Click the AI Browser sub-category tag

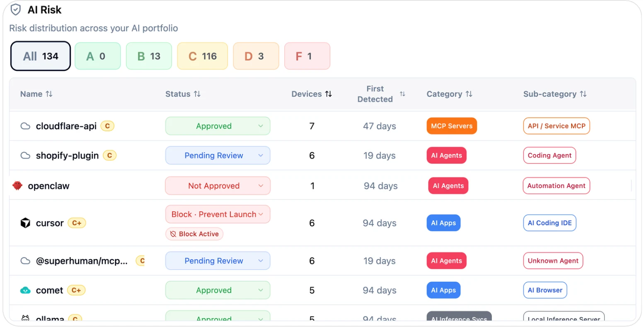pyautogui.click(x=545, y=290)
